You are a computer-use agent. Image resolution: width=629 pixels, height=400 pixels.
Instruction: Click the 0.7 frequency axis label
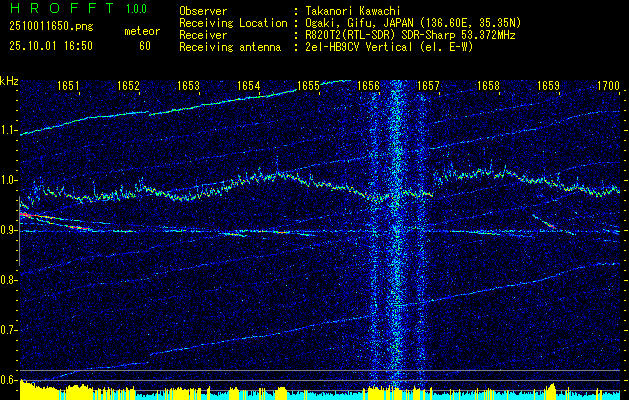(9, 329)
